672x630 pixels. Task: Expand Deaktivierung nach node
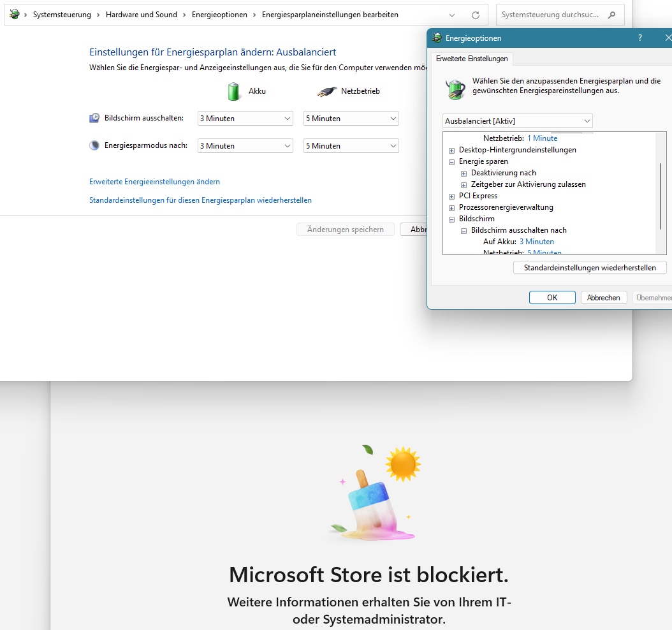click(x=464, y=173)
